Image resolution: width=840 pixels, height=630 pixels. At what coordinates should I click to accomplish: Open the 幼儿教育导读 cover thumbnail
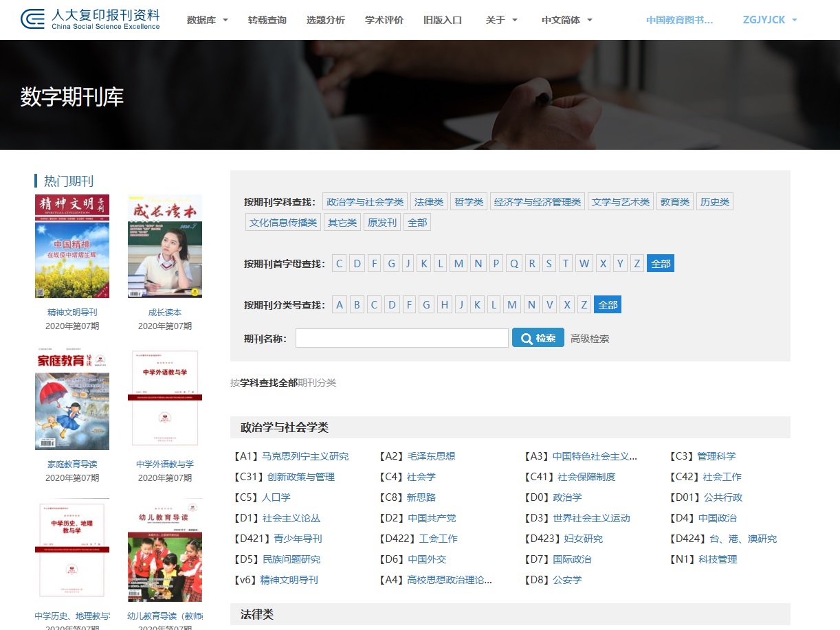click(x=165, y=551)
